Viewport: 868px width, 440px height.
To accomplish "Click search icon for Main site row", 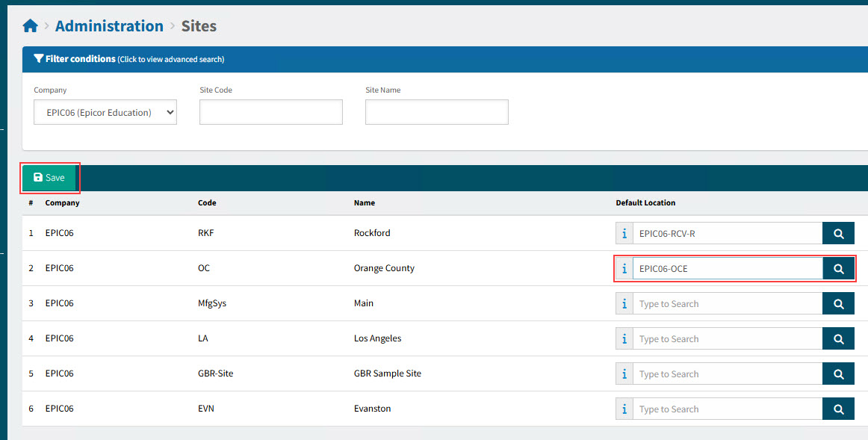I will click(x=838, y=304).
